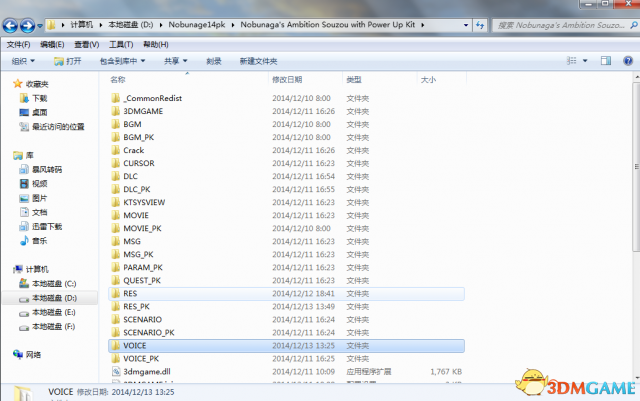The image size is (640, 401).
Task: Select the SCENARIO folder icon
Action: pos(116,319)
